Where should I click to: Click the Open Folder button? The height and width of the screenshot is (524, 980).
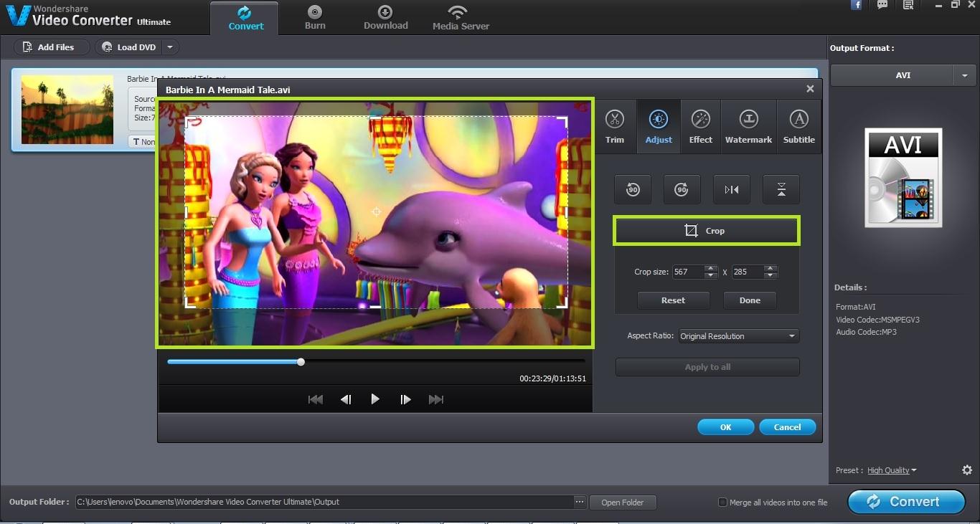pyautogui.click(x=623, y=502)
